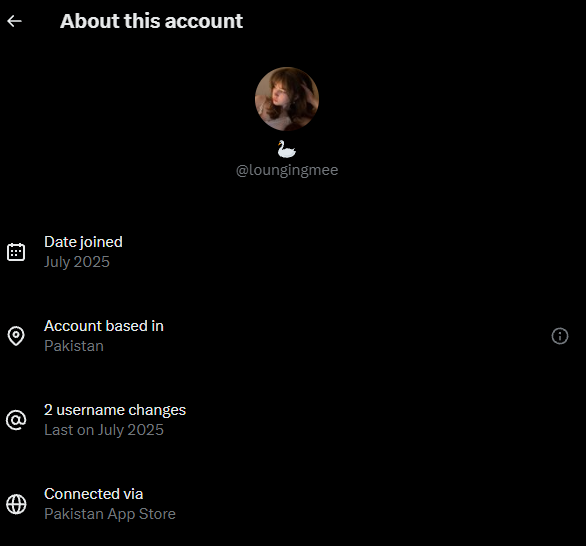Click the About this account heading
The height and width of the screenshot is (546, 586).
coord(151,21)
